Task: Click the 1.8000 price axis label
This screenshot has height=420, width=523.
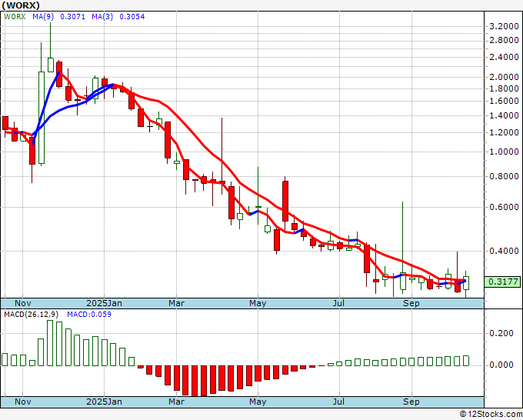Action: pyautogui.click(x=504, y=88)
